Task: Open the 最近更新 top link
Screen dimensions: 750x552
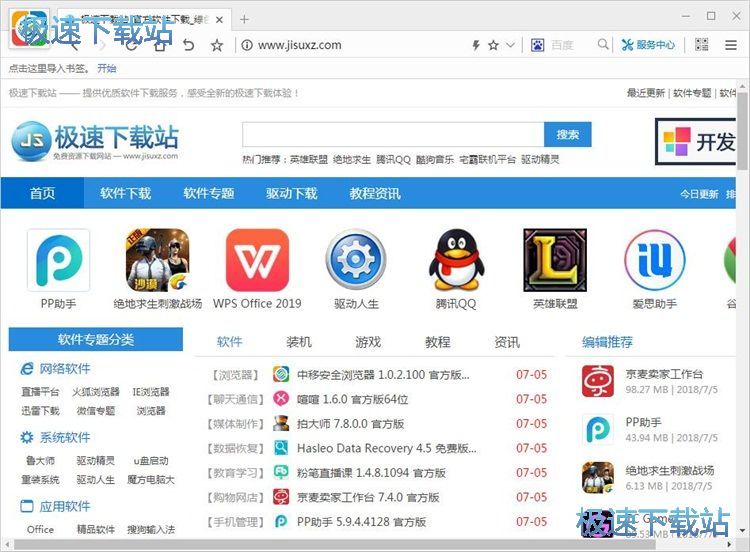Action: [646, 93]
